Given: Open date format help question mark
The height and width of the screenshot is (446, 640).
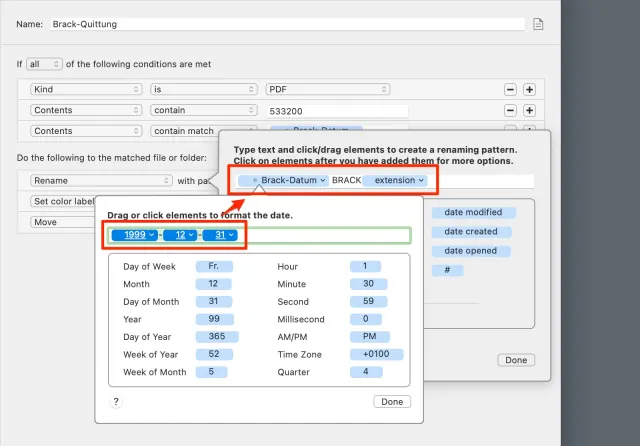Looking at the screenshot, I should (x=116, y=401).
